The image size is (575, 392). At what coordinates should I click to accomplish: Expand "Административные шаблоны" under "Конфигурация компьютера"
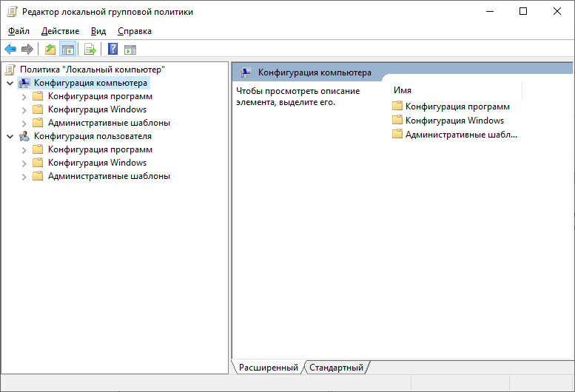24,123
